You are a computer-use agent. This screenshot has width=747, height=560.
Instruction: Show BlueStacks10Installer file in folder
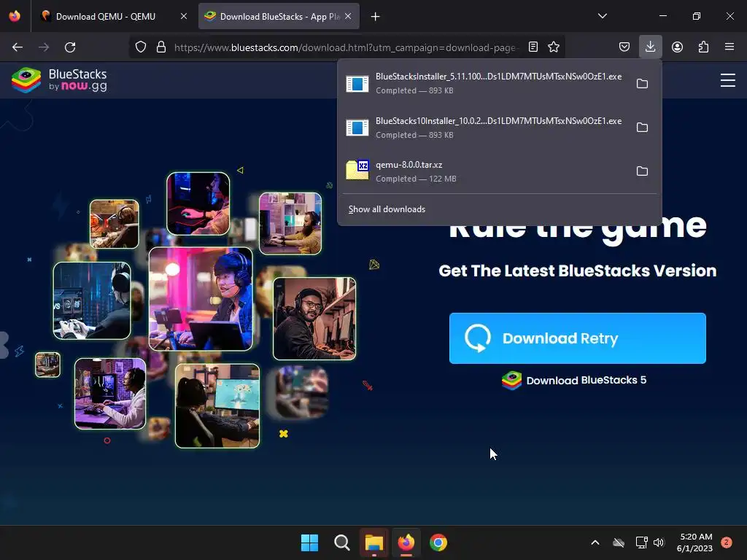click(642, 127)
